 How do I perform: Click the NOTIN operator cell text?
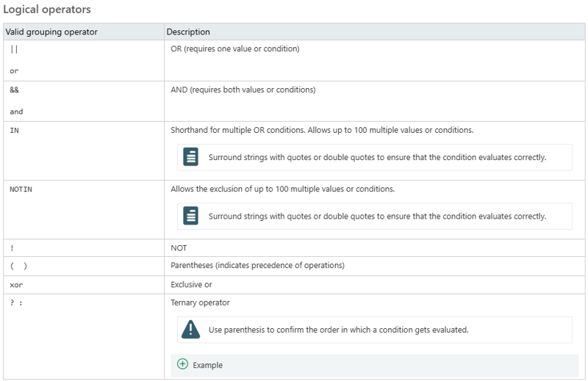21,189
